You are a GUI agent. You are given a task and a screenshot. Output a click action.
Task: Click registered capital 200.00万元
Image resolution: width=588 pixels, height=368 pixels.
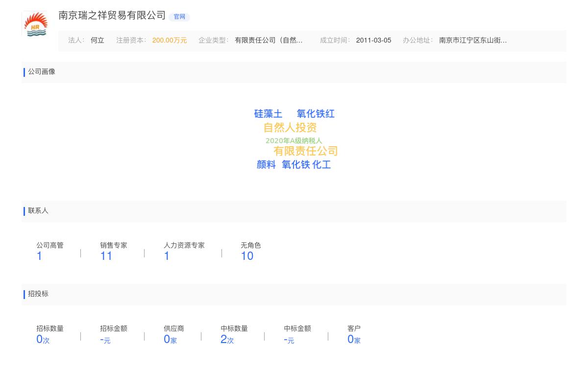click(x=170, y=41)
